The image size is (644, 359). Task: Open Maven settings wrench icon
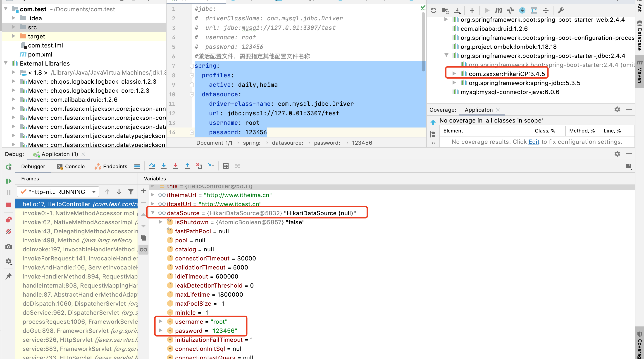561,10
